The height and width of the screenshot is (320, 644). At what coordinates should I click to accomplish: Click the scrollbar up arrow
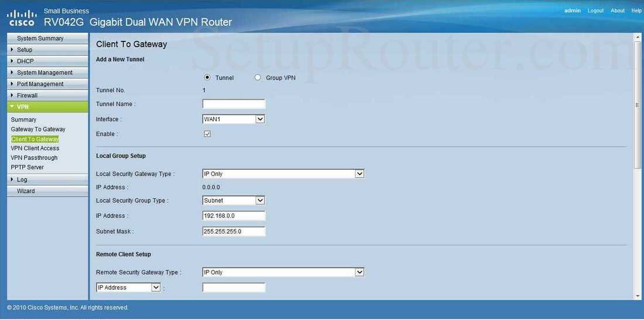point(638,37)
